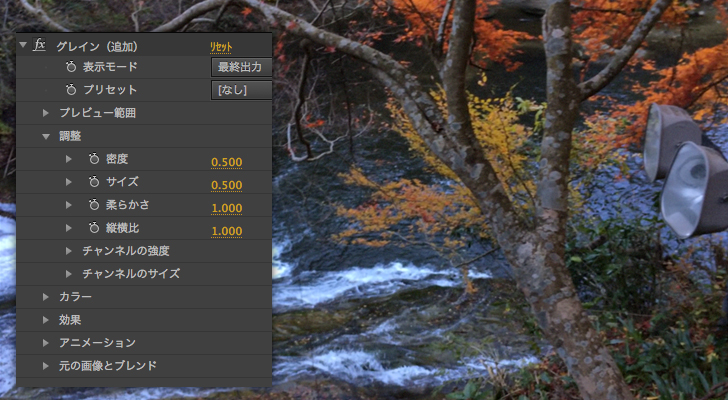728x400 pixels.
Task: Select the サイズ value field
Action: 226,185
